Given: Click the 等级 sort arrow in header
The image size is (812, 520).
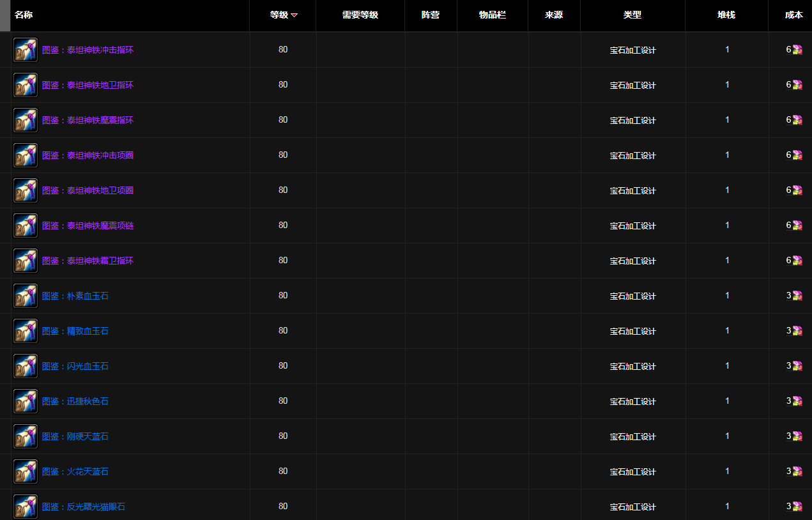Looking at the screenshot, I should tap(294, 15).
